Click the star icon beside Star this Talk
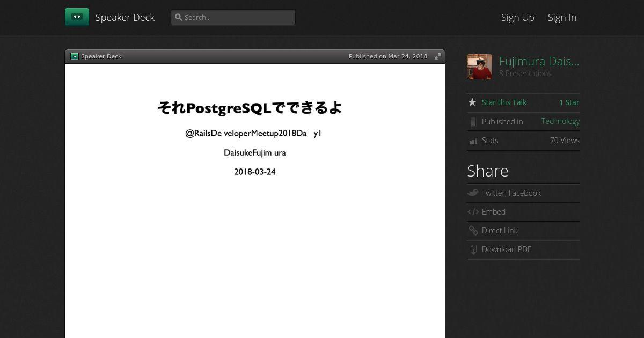644x338 pixels. tap(472, 102)
